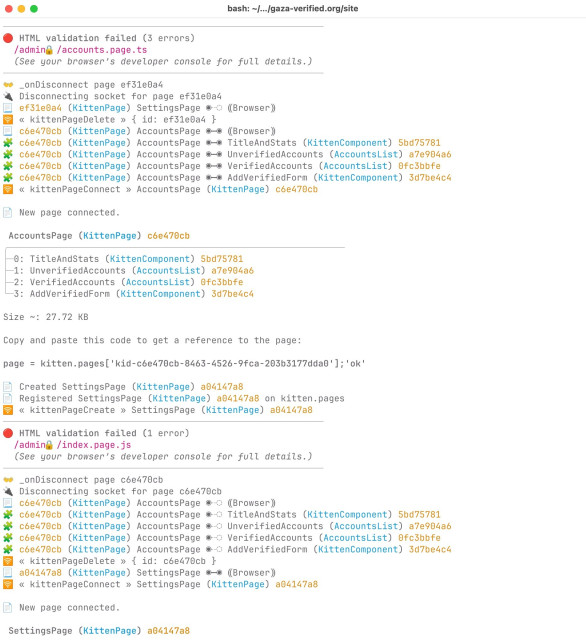
Task: Click the lock emoji in the index.page.js path
Action: point(49,445)
